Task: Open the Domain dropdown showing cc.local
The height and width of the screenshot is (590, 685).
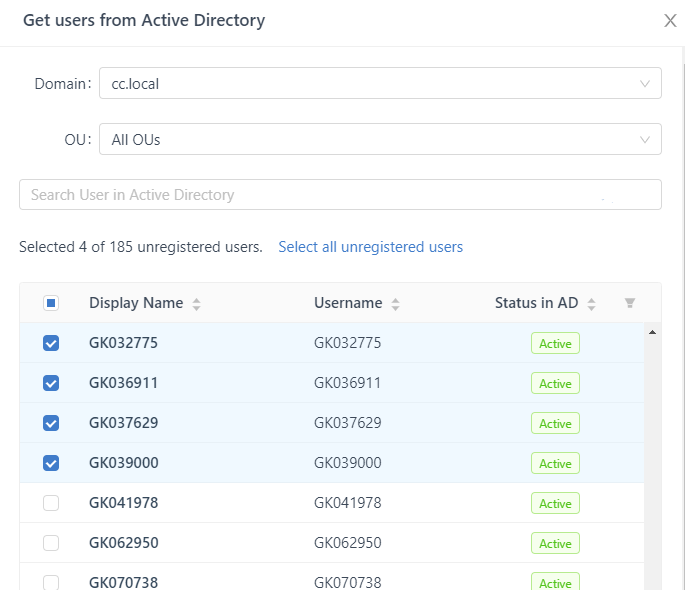Action: point(380,84)
